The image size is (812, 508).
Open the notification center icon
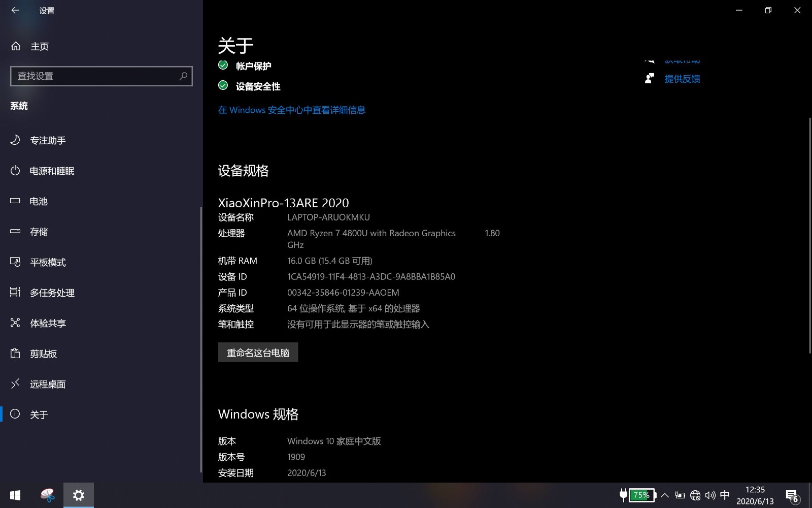[x=792, y=496]
